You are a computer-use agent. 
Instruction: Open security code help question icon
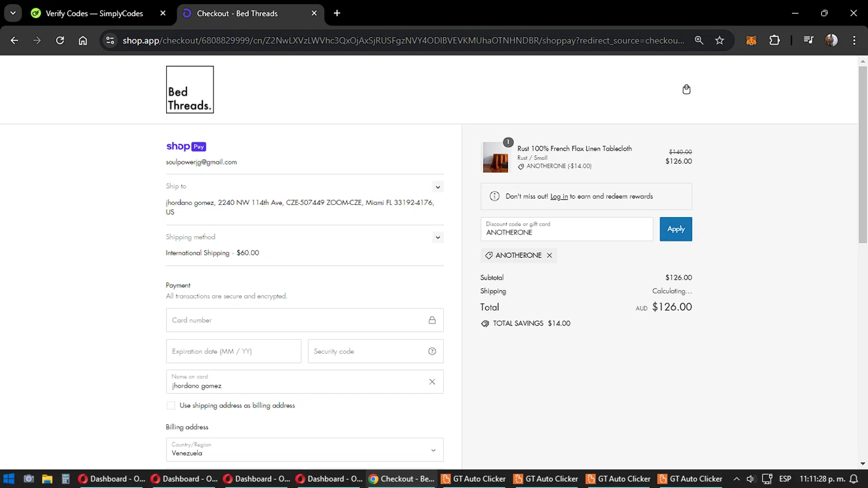pos(432,351)
